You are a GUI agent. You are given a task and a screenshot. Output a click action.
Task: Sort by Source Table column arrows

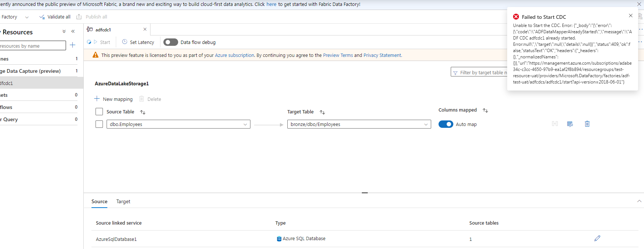coord(143,112)
